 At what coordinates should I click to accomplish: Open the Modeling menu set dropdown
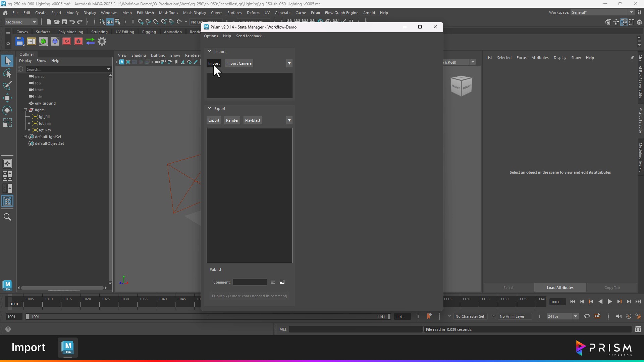pyautogui.click(x=21, y=22)
